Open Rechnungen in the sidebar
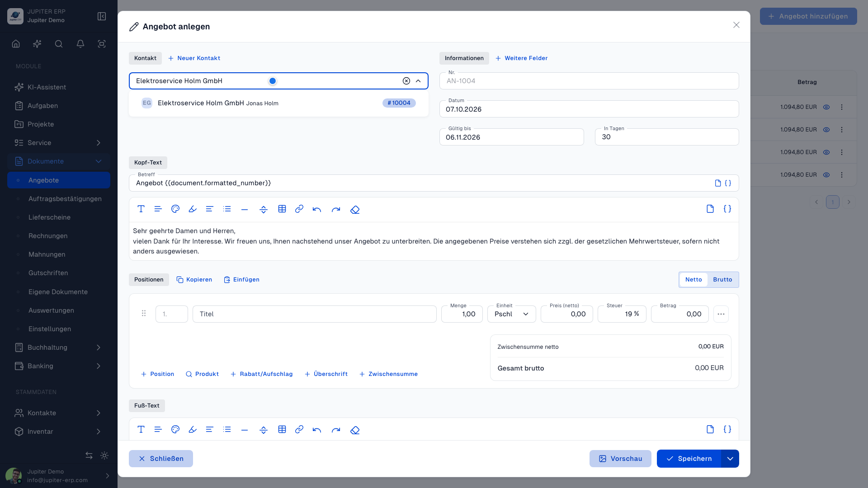The image size is (868, 488). coord(59,236)
